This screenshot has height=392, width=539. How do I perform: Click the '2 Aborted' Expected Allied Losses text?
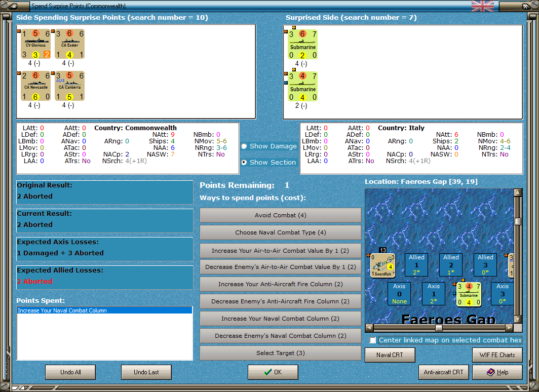(x=35, y=281)
